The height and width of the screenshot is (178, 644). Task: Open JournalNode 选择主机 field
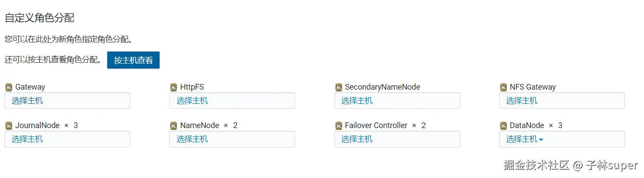(27, 139)
